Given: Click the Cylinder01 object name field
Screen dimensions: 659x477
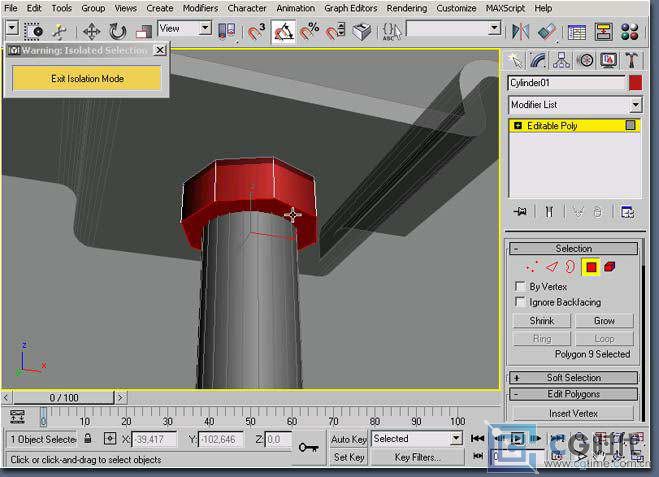Looking at the screenshot, I should coord(566,83).
